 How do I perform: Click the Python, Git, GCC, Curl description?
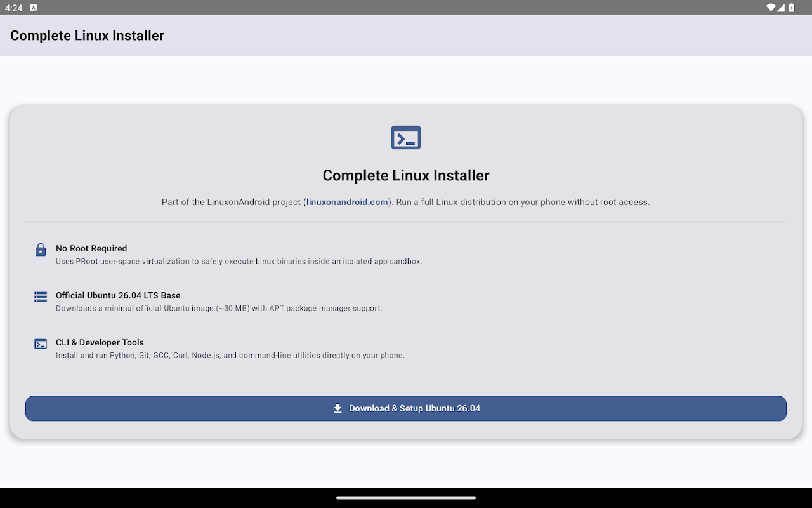point(230,355)
